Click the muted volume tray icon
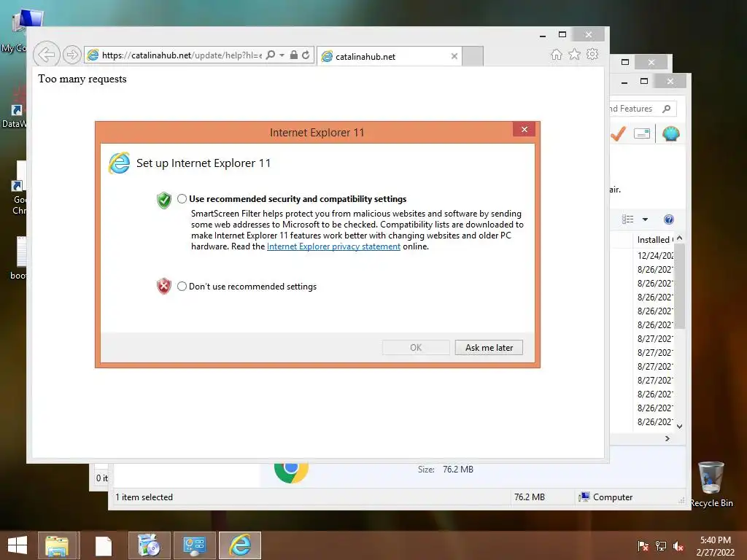Image resolution: width=747 pixels, height=560 pixels. (x=678, y=546)
